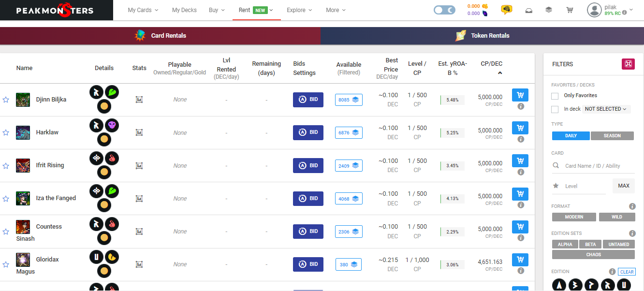Check the Only Favorites box
The height and width of the screenshot is (291, 644).
click(x=555, y=96)
